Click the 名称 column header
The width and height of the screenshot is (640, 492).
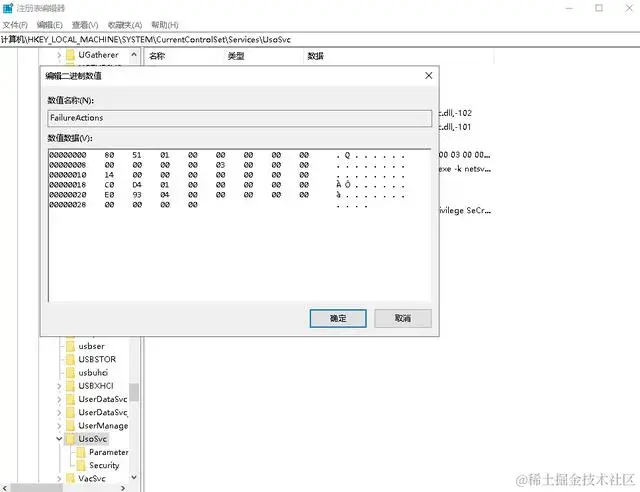tap(157, 56)
